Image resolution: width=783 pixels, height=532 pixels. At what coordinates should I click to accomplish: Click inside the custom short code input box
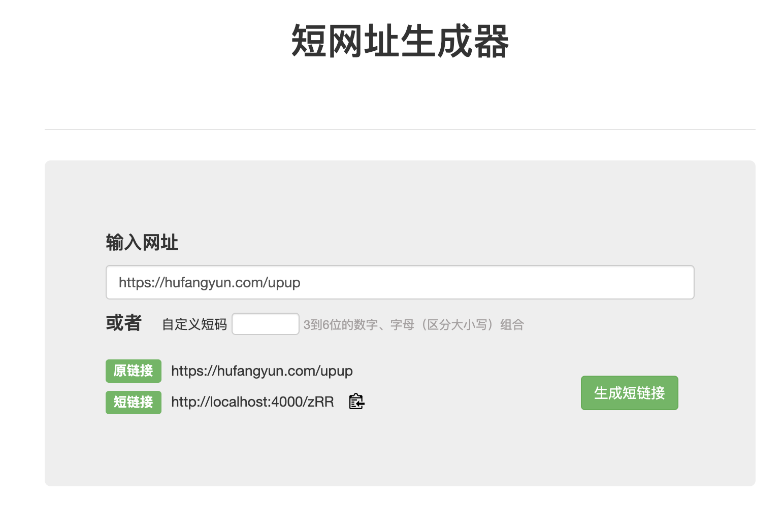(x=265, y=323)
